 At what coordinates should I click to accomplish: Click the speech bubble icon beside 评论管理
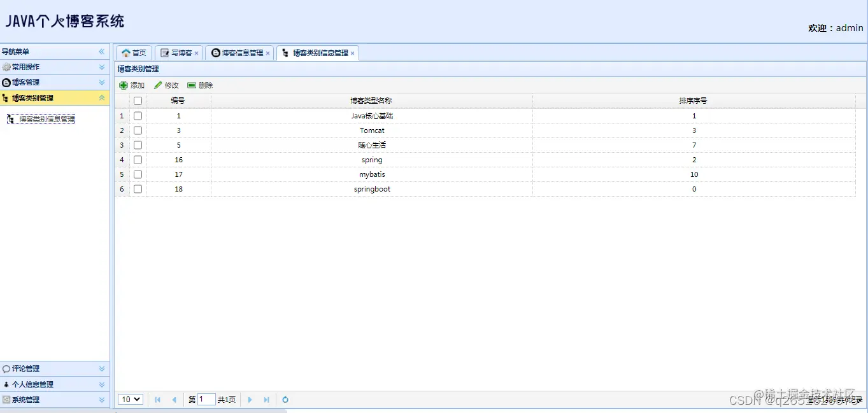coord(6,368)
